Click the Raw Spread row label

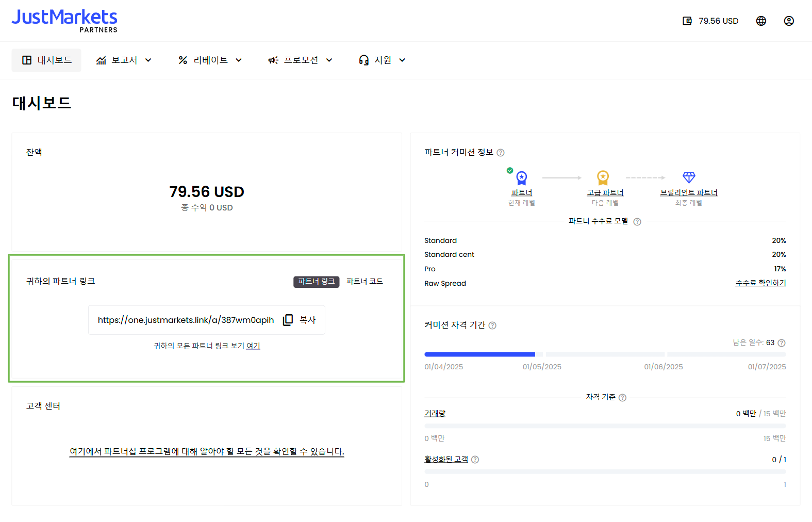pyautogui.click(x=445, y=284)
